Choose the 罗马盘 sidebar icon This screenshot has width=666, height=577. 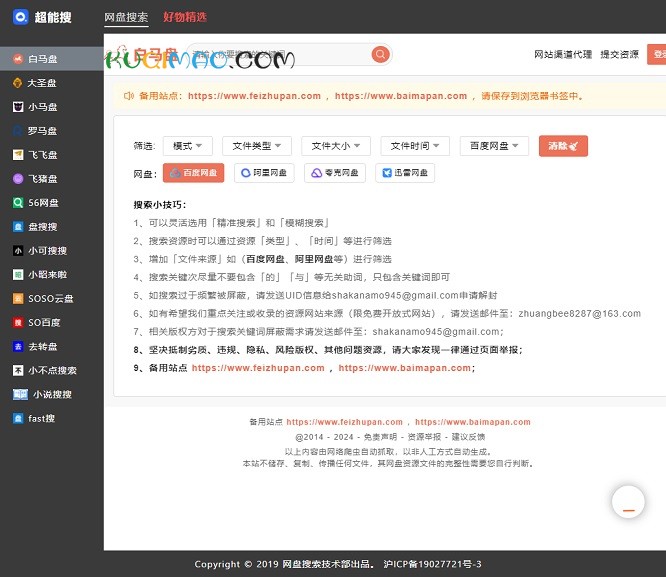click(18, 131)
